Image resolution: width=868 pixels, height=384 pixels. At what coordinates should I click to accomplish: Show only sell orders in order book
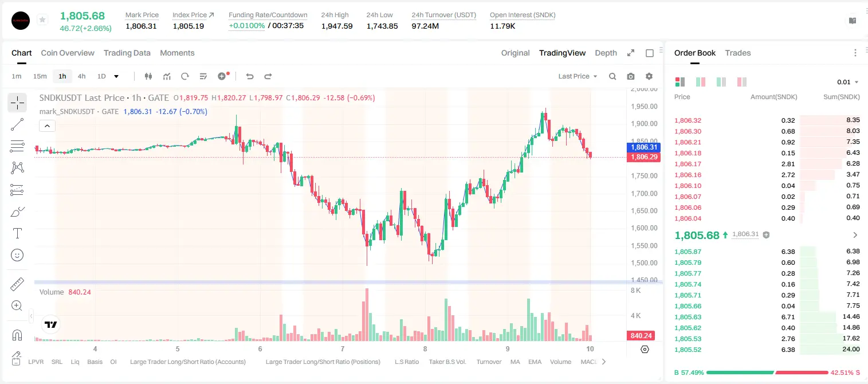pos(743,82)
